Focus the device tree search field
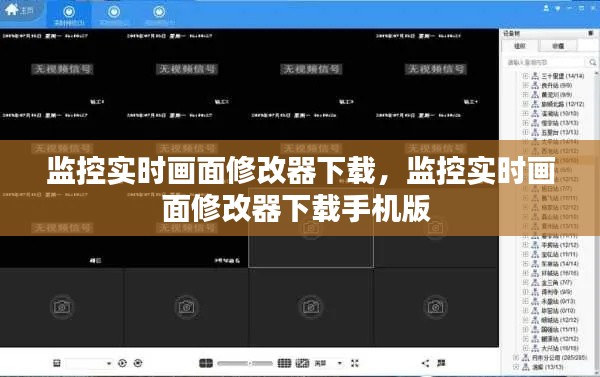This screenshot has height=377, width=600. pos(544,62)
